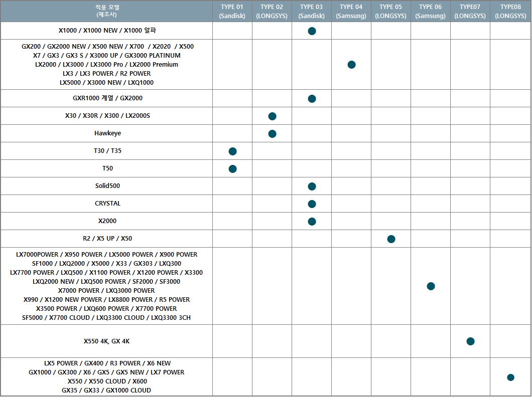This screenshot has height=397, width=532.
Task: Select the 'X2000' model name
Action: tap(107, 221)
